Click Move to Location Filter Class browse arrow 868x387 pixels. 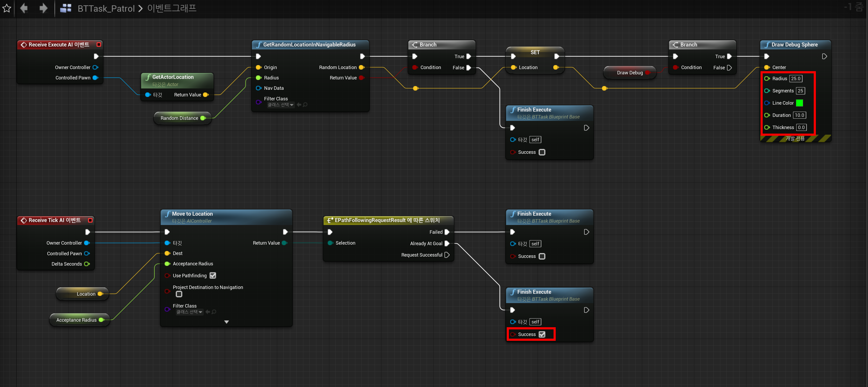coord(207,312)
